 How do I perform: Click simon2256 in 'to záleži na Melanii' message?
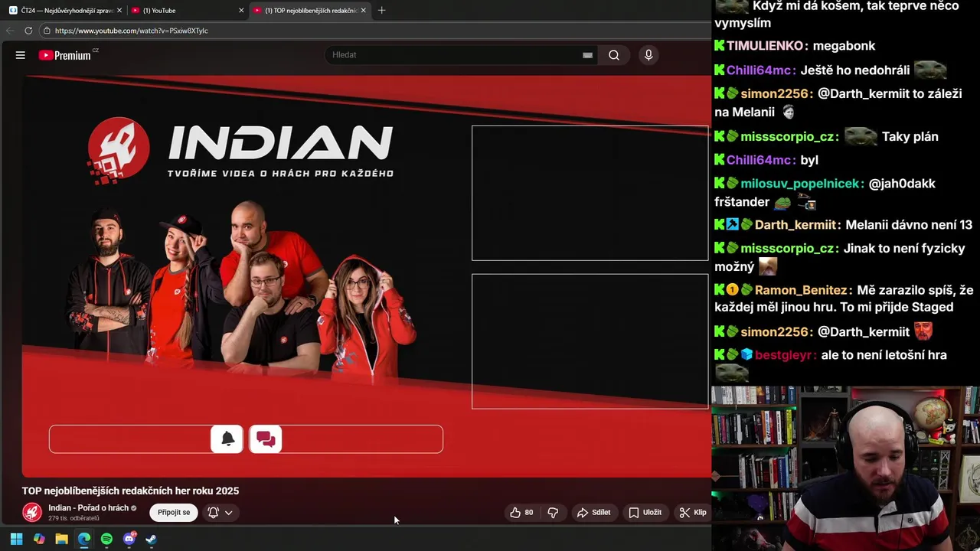(x=776, y=93)
